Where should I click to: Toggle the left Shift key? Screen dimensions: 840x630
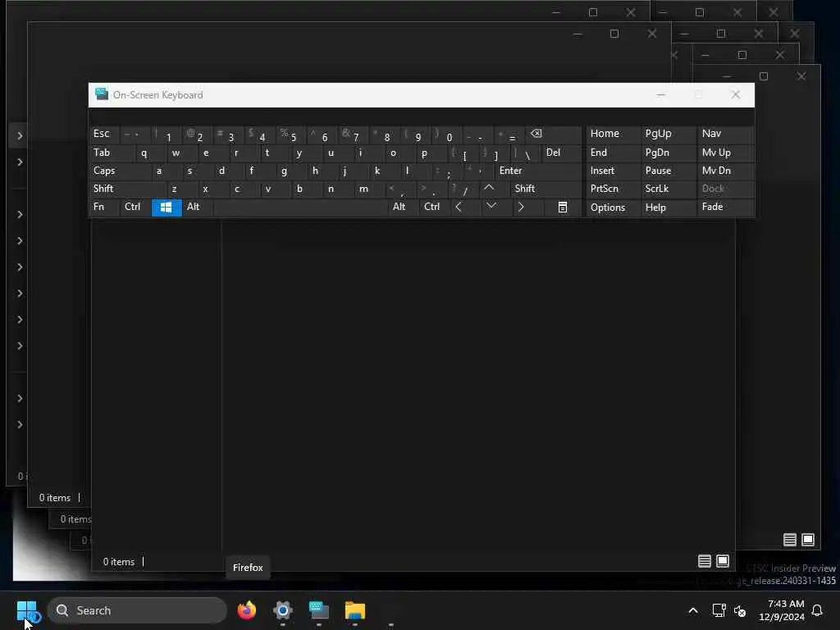[x=127, y=189]
